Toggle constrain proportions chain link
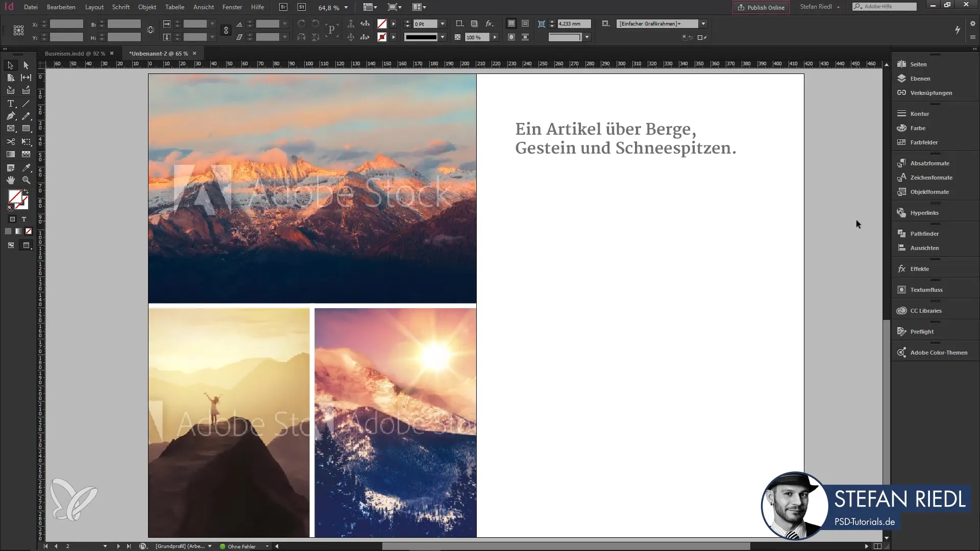 [226, 30]
